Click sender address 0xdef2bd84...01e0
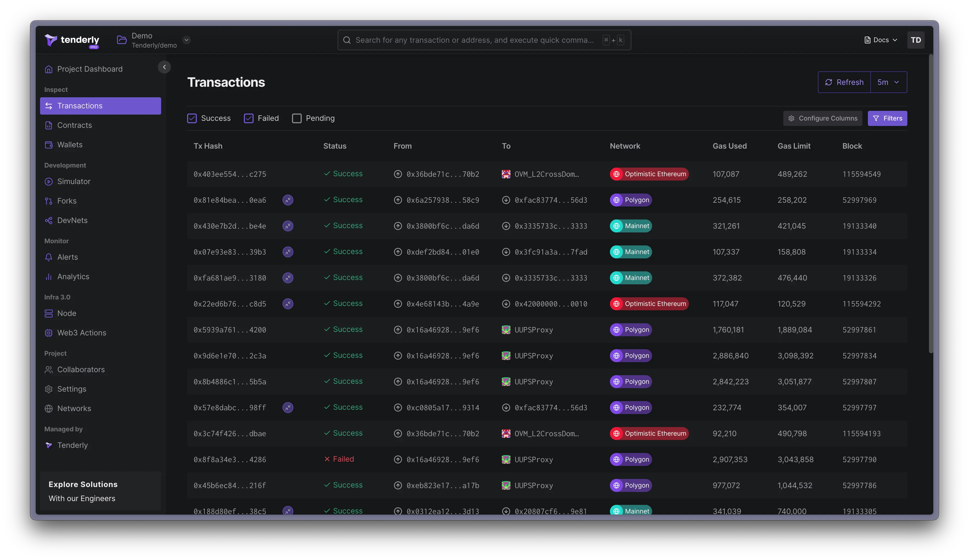Screen dimensions: 969x560 [x=443, y=252]
